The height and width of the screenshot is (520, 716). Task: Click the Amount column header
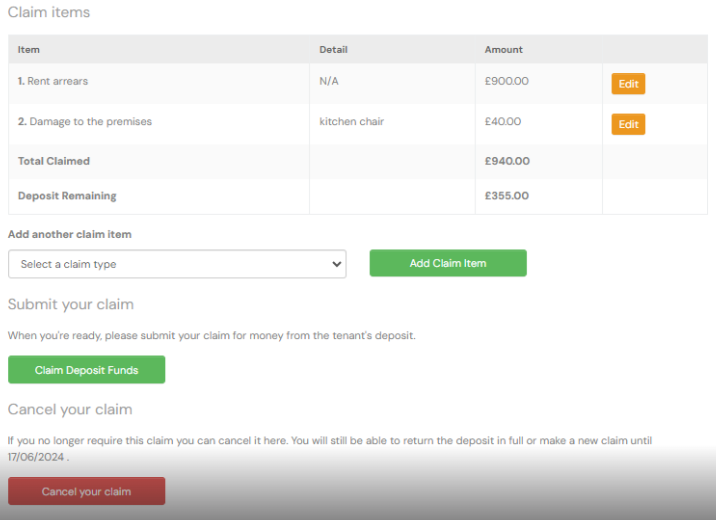[504, 50]
